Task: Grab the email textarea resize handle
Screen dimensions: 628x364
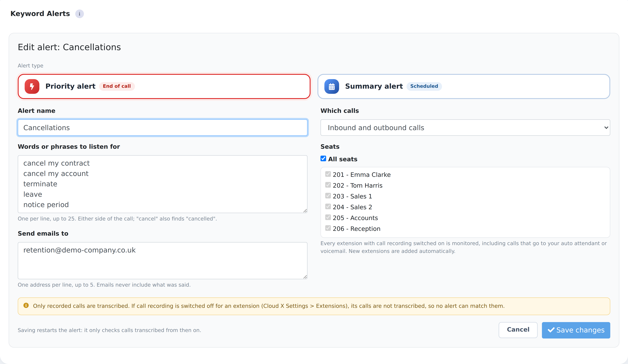Action: [x=305, y=277]
